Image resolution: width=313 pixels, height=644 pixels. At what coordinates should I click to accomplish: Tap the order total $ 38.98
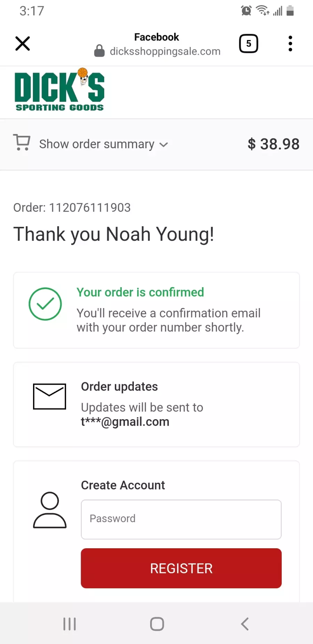pyautogui.click(x=273, y=144)
